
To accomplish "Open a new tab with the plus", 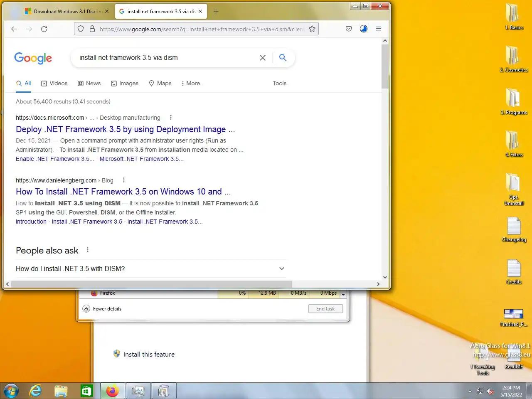I will point(216,11).
